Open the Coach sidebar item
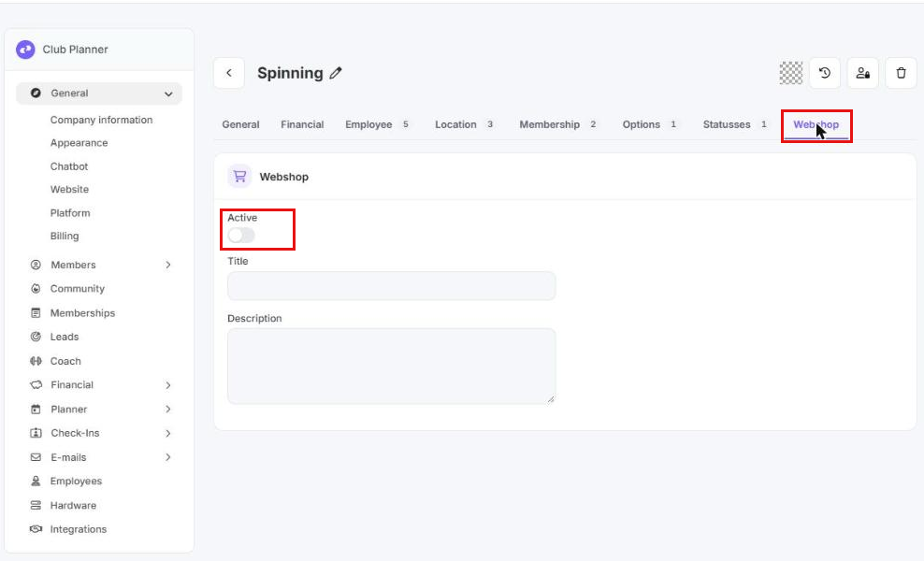 [65, 361]
